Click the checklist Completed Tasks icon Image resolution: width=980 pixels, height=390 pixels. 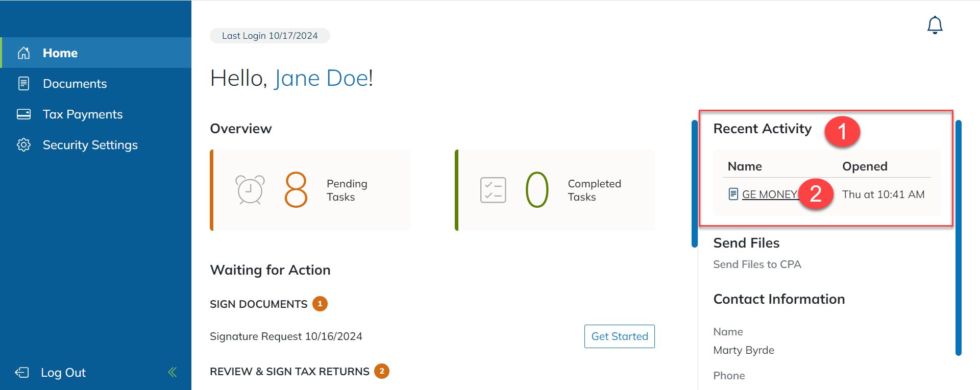493,190
